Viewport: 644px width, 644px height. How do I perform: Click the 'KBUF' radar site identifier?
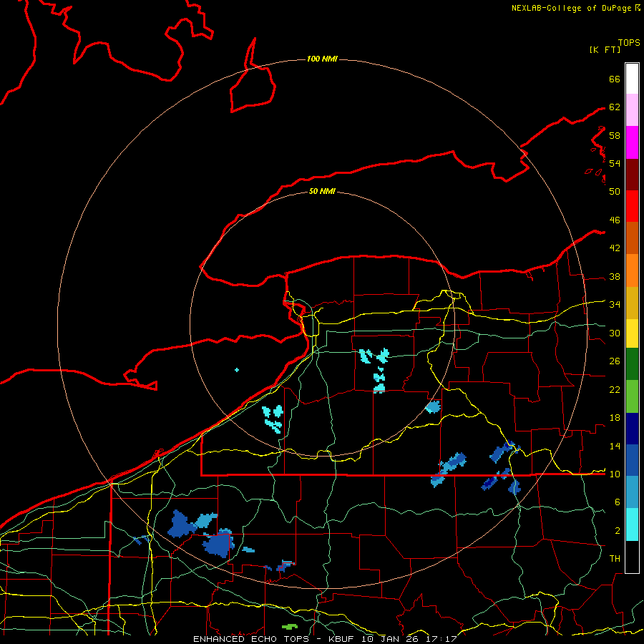click(x=342, y=639)
